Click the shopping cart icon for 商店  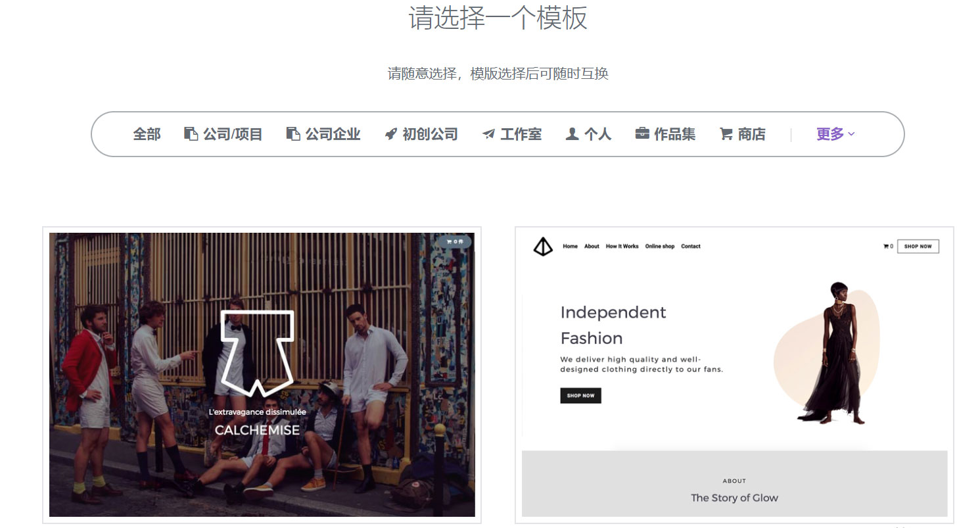(726, 134)
